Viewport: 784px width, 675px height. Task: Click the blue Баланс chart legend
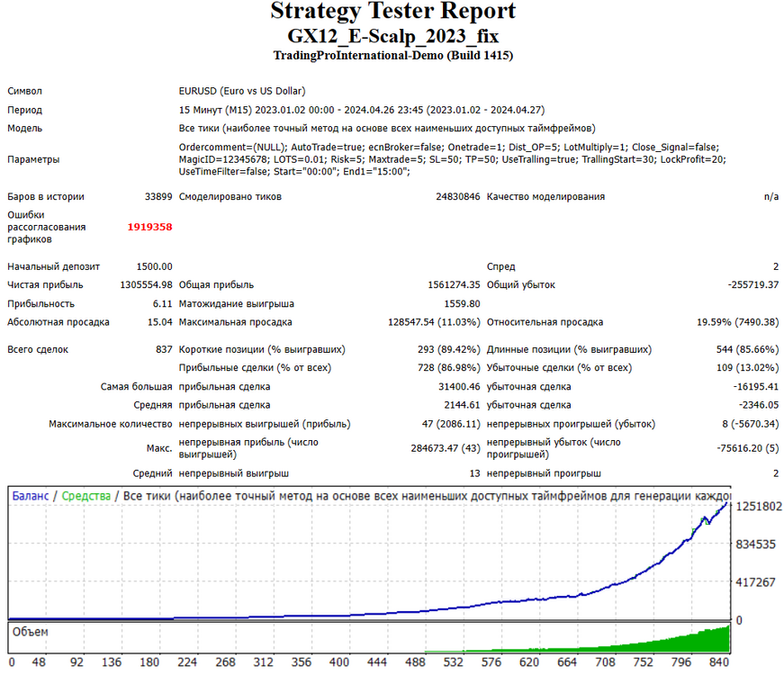pos(31,496)
